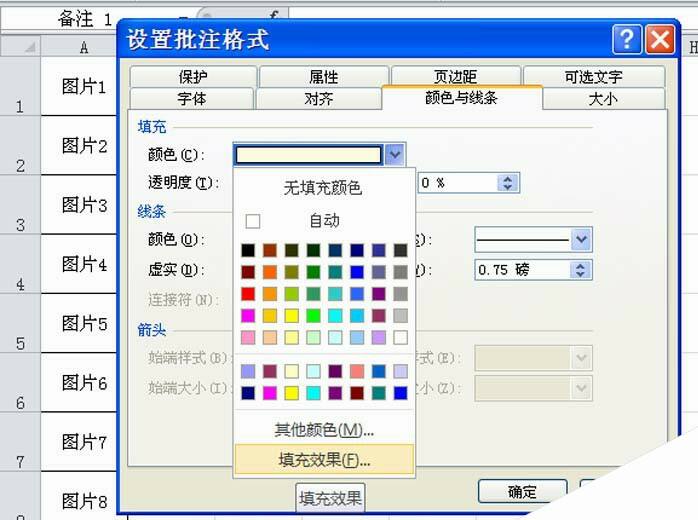Image resolution: width=698 pixels, height=520 pixels.
Task: Click the 备注 1 name box
Action: coord(60,19)
